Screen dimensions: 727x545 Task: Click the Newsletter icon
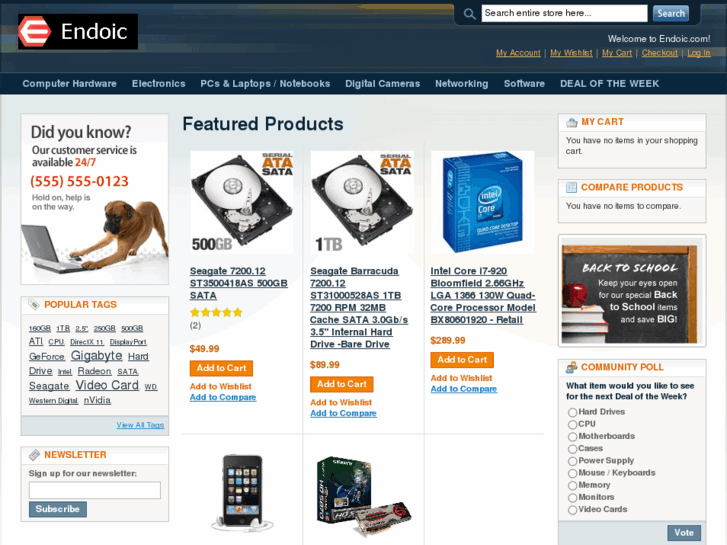pyautogui.click(x=34, y=455)
